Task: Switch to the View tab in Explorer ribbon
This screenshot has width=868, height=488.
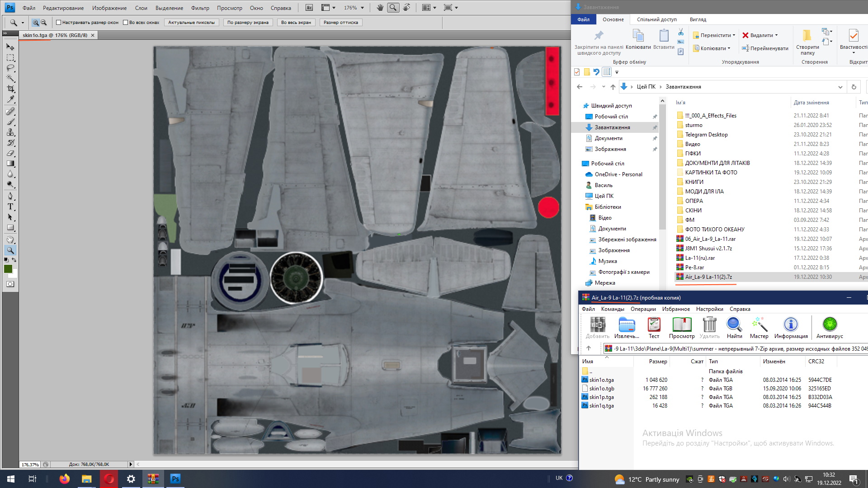Action: pos(698,19)
